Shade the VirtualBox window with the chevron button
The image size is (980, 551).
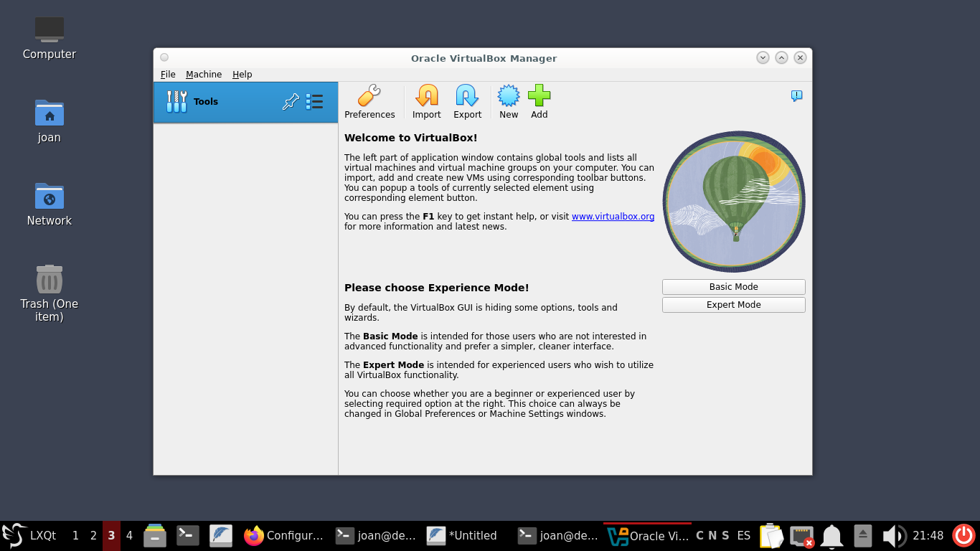click(763, 57)
